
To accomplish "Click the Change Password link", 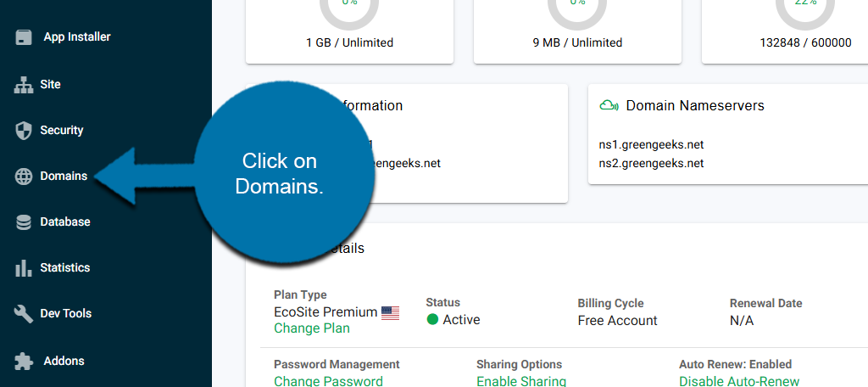I will (328, 382).
